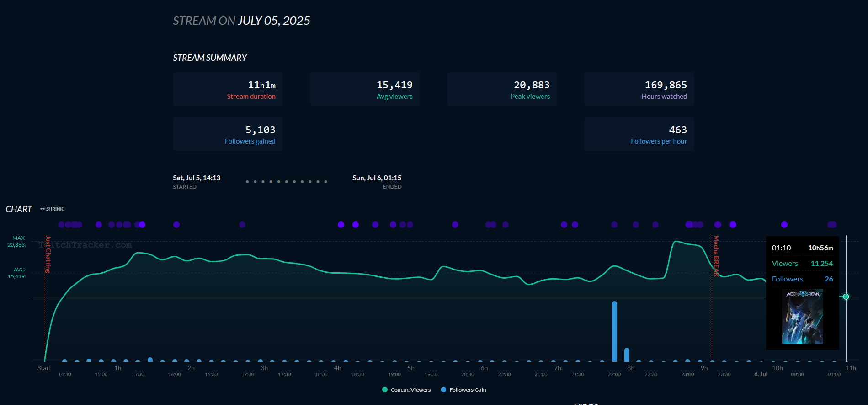Click the tooltip 'Viewers 11 254' row

803,264
